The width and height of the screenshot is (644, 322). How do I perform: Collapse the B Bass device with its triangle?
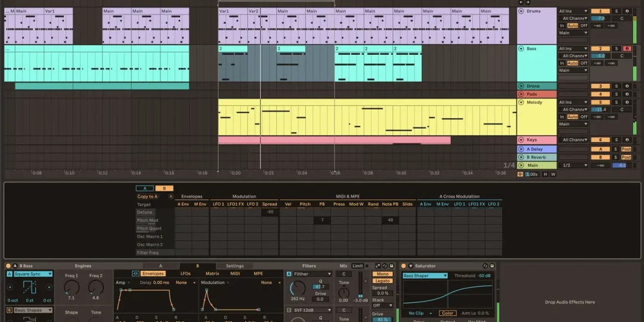(x=15, y=266)
